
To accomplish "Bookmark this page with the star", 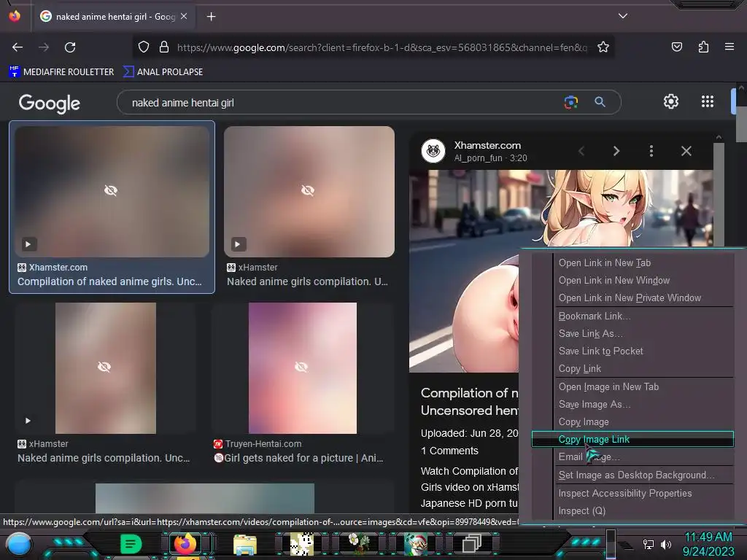I will (x=603, y=47).
